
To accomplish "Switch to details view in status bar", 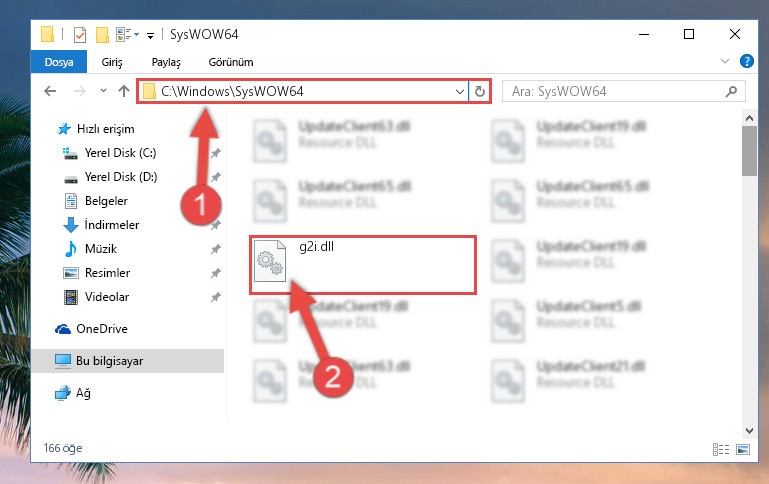I will (720, 449).
